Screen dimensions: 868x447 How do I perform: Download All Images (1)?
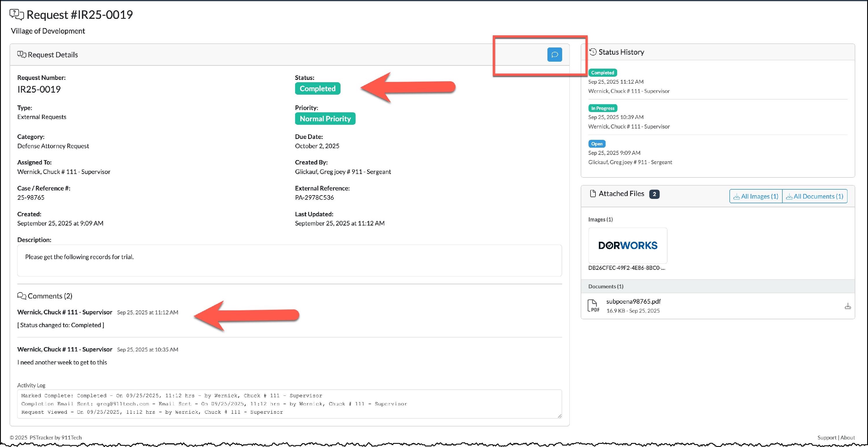[x=756, y=196]
